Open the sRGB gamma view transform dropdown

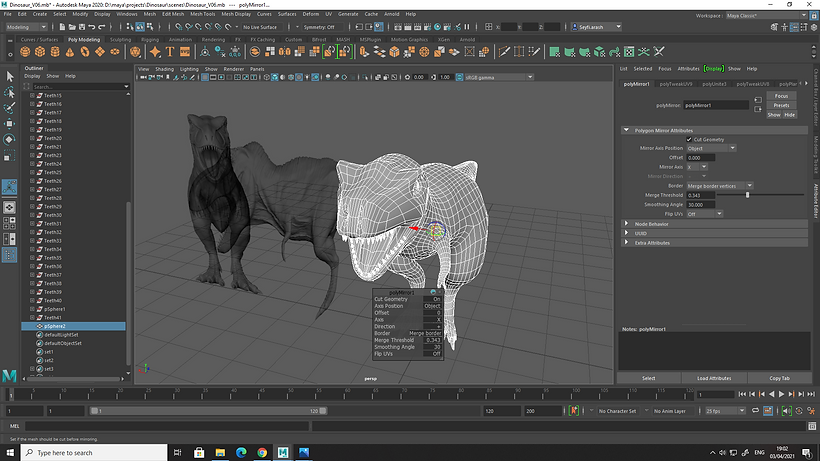(x=499, y=77)
